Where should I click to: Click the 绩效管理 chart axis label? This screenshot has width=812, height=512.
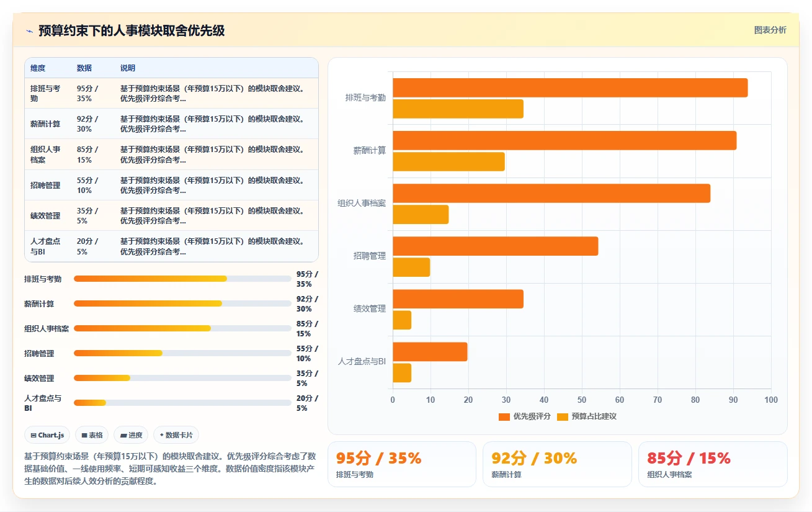pos(370,308)
